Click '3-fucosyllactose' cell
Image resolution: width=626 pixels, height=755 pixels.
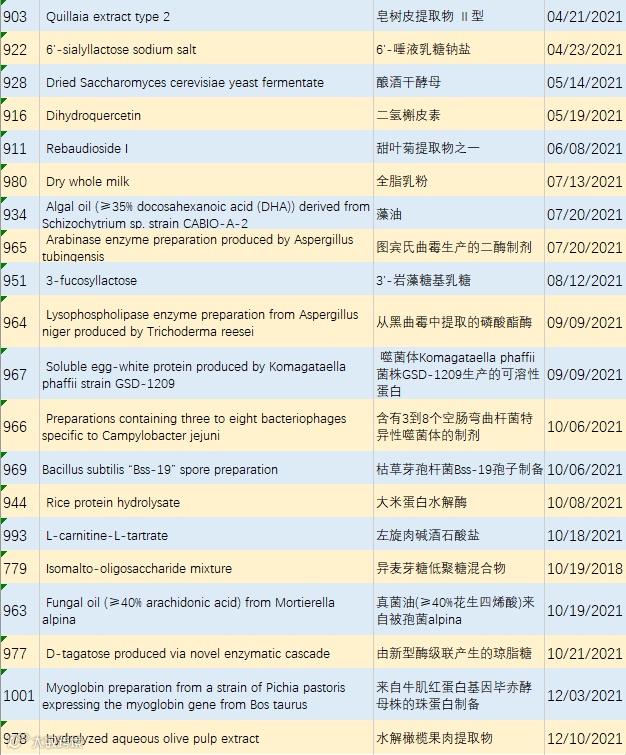click(206, 280)
